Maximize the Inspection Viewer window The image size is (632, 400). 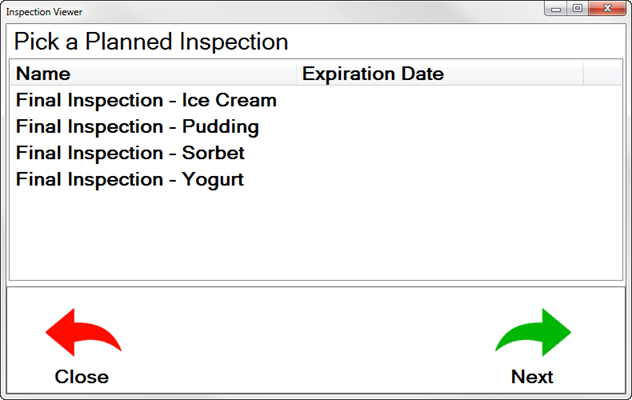(577, 9)
